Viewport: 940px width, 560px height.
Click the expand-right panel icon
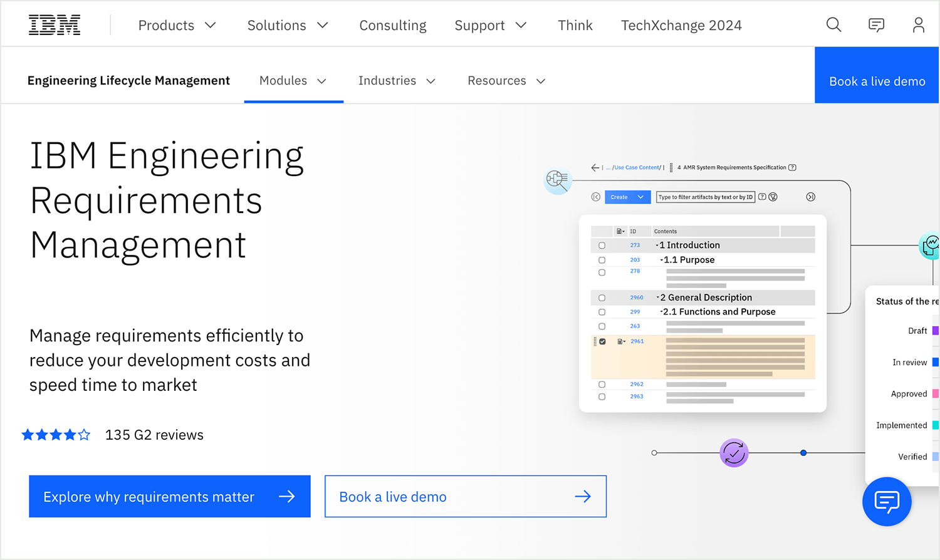click(810, 197)
